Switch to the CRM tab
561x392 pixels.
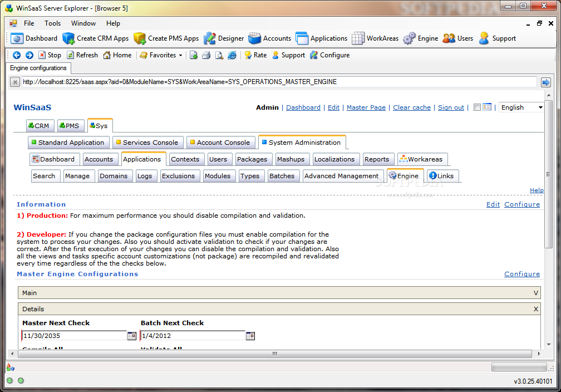coord(40,126)
